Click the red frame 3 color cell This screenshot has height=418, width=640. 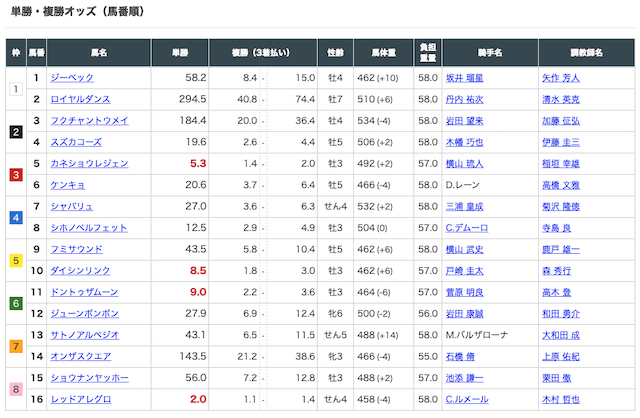16,174
